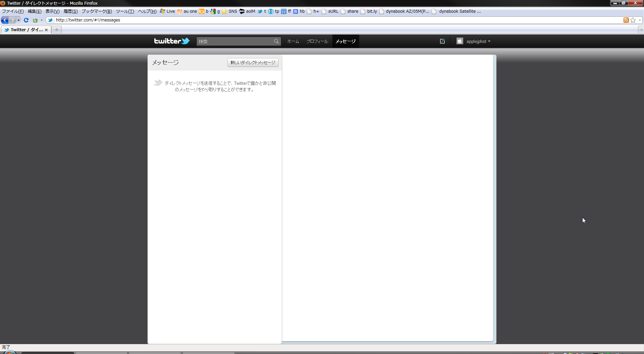This screenshot has height=354, width=644.
Task: Open the Live bookmark in the toolbar
Action: tap(167, 11)
